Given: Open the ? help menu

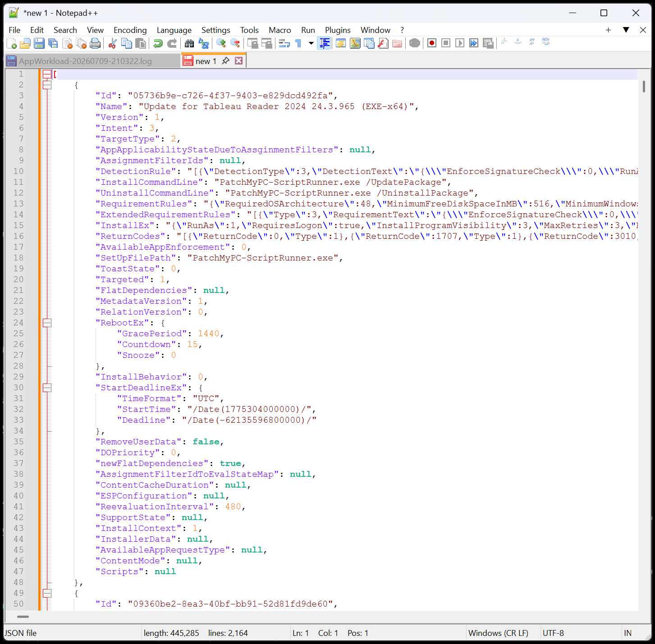Looking at the screenshot, I should click(x=402, y=30).
